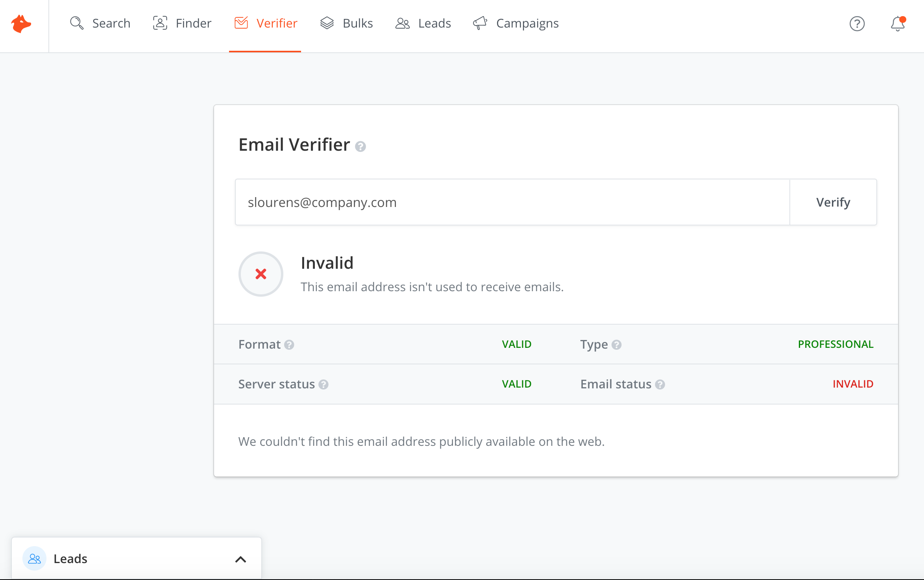Click the Email status info icon
Viewport: 924px width, 580px height.
click(660, 384)
